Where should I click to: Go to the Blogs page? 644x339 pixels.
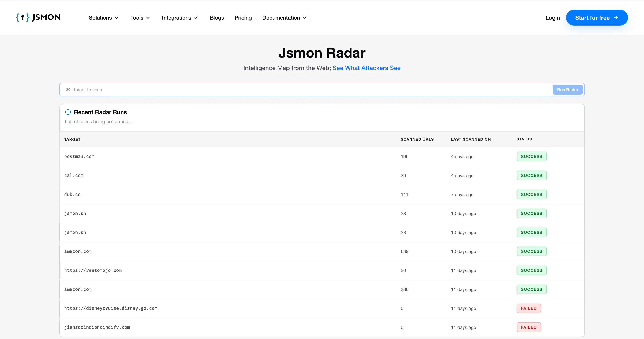click(217, 18)
